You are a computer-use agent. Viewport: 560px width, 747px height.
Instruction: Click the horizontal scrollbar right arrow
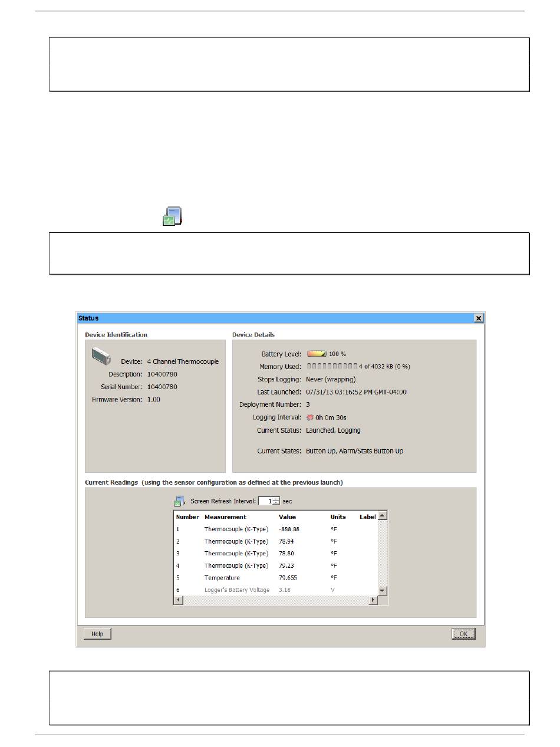click(x=373, y=600)
